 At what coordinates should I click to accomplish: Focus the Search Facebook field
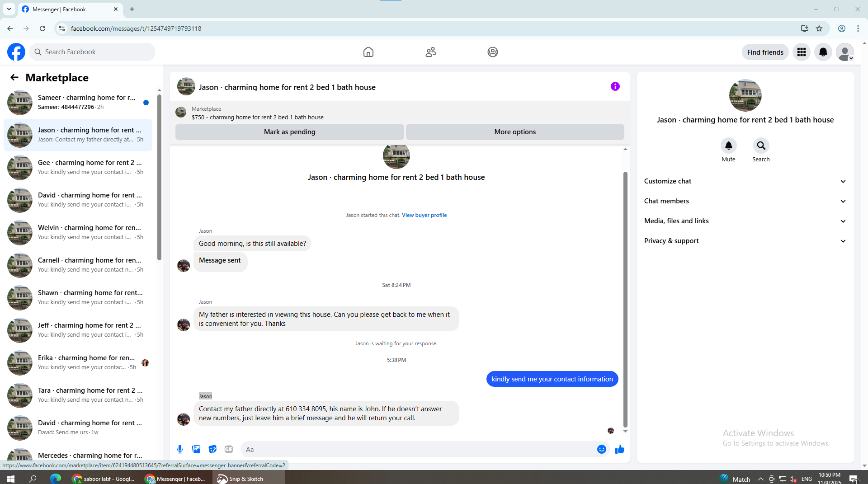[92, 52]
